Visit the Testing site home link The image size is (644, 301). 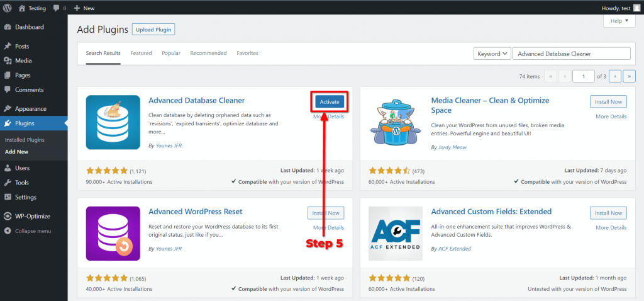tap(33, 8)
